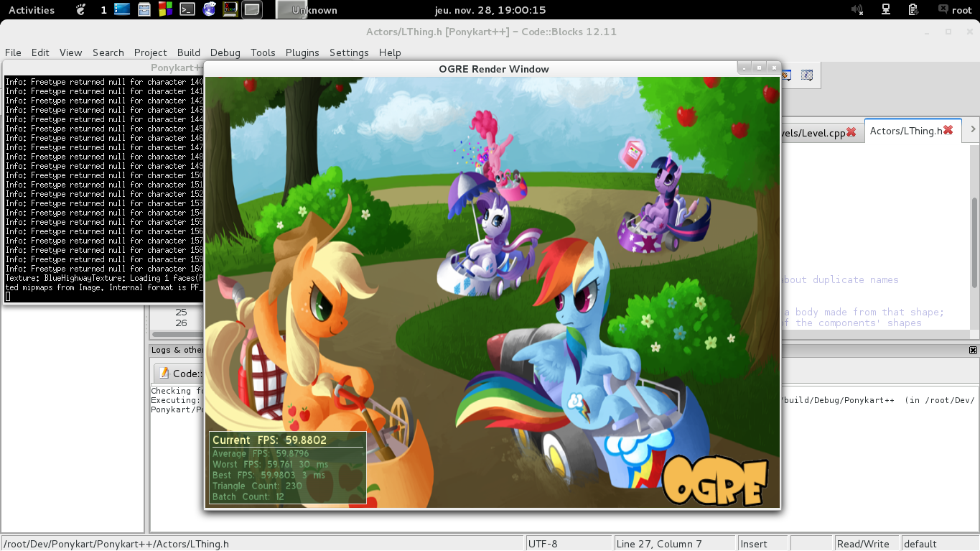Click the Triangle Count line
The width and height of the screenshot is (980, 551).
257,486
